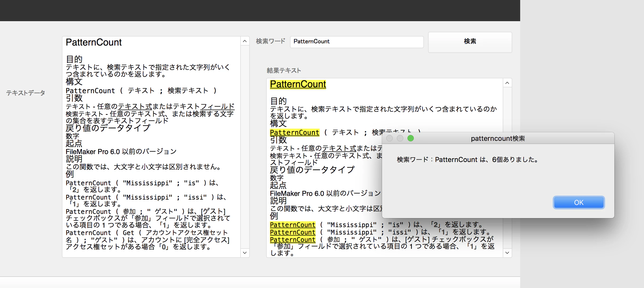Click the 結果テキスト label
Viewport: 644px width, 288px height.
(x=284, y=70)
